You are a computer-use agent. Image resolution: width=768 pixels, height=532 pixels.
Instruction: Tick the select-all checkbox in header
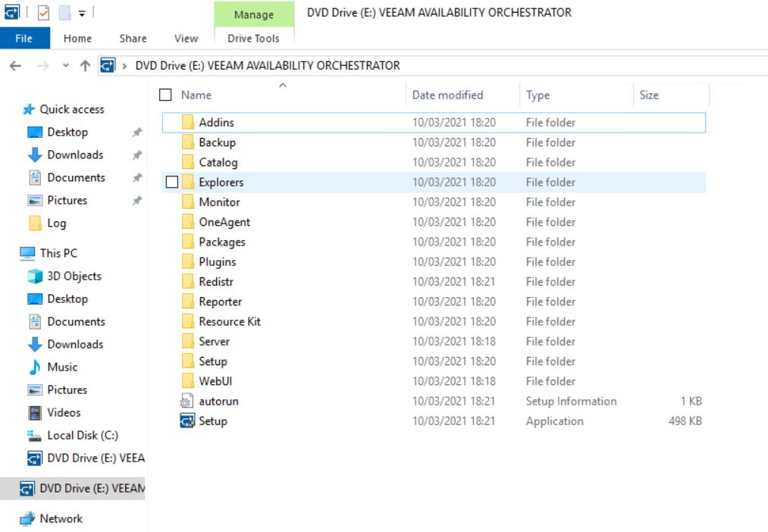(165, 95)
